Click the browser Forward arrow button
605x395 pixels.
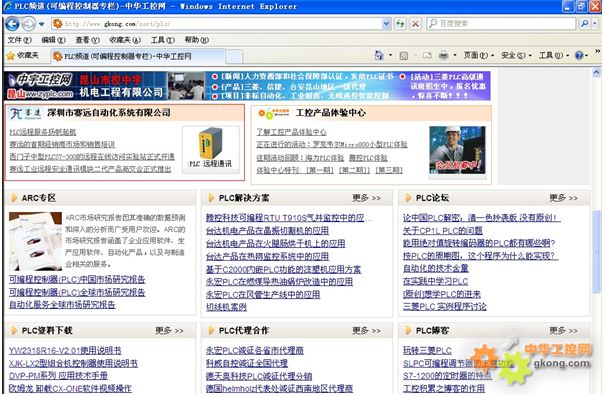point(29,24)
